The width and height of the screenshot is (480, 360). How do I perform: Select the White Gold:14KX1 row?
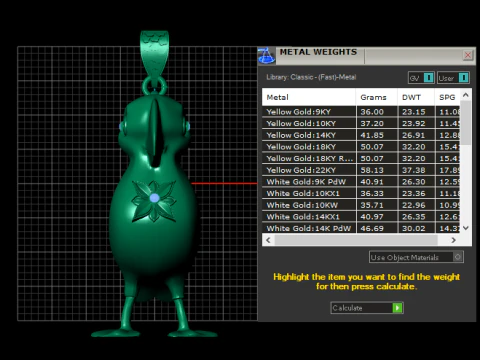[x=361, y=217]
